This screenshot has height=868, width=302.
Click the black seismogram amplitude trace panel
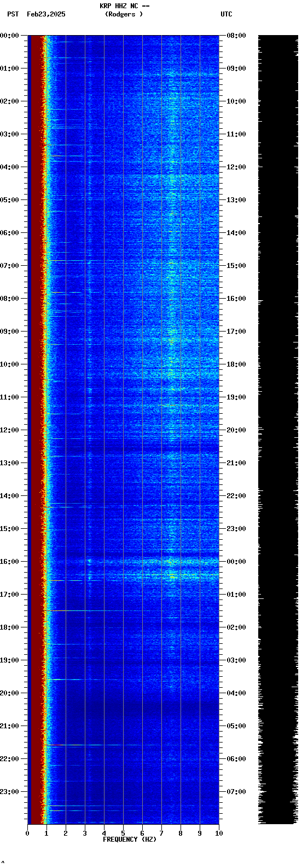point(278,430)
